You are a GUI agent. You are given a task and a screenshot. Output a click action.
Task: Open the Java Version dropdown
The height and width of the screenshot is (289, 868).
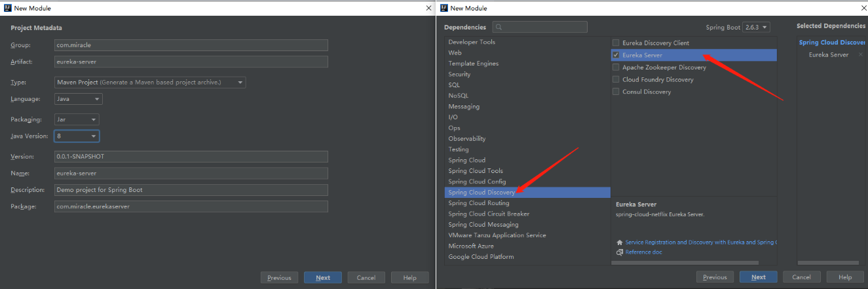77,136
